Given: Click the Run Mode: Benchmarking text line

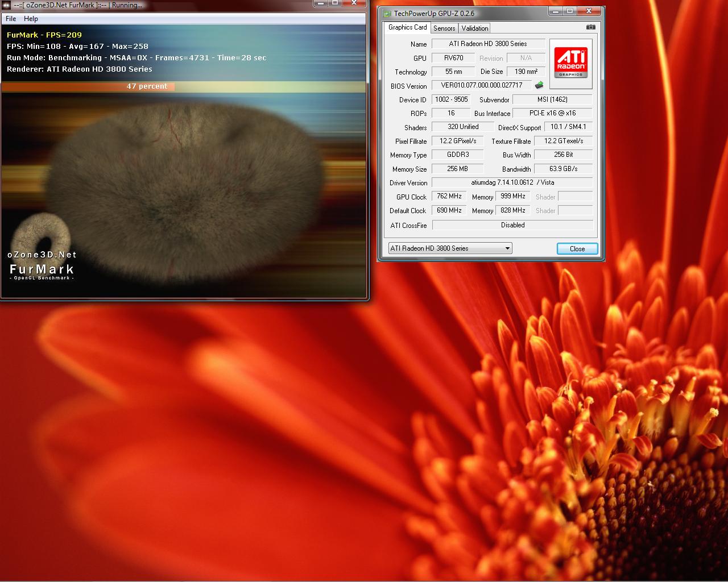Looking at the screenshot, I should tap(136, 57).
